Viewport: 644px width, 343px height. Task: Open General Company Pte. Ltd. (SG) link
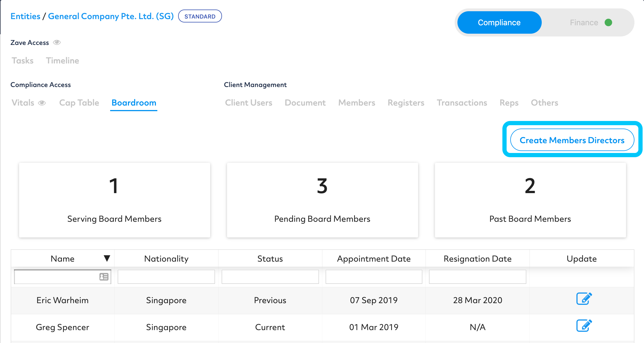111,16
